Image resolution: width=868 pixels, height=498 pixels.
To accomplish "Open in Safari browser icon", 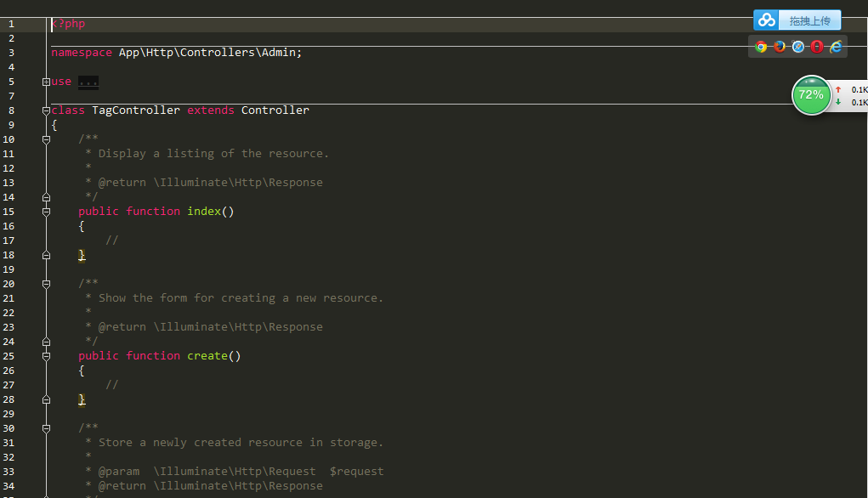I will tap(798, 47).
